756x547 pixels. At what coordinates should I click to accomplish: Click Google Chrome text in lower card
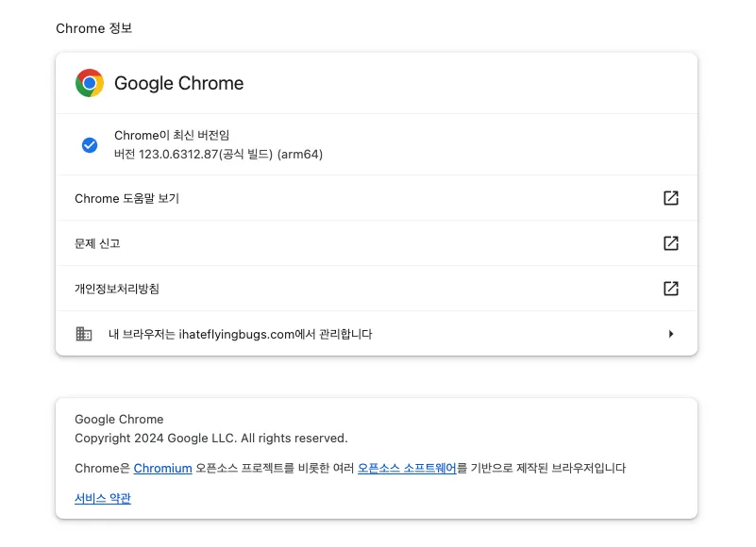(x=119, y=419)
